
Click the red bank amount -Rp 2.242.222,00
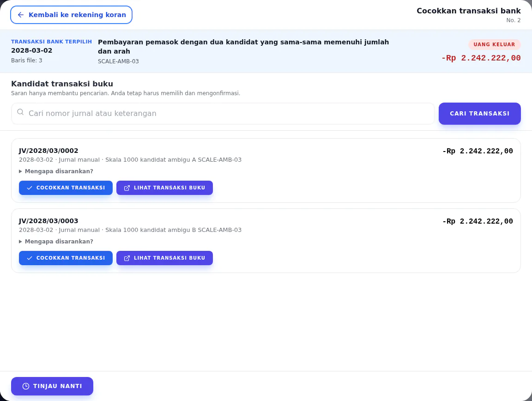(x=481, y=58)
